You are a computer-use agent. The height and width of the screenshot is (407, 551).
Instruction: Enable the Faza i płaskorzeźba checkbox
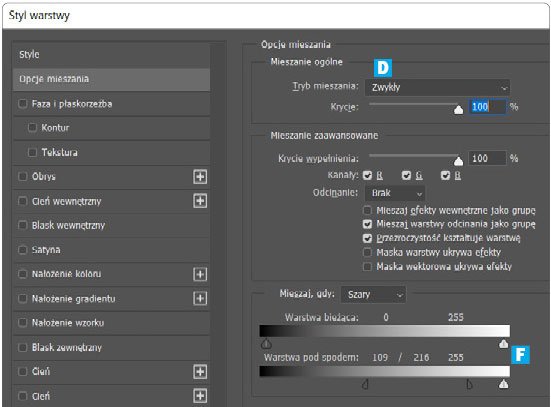pos(23,104)
